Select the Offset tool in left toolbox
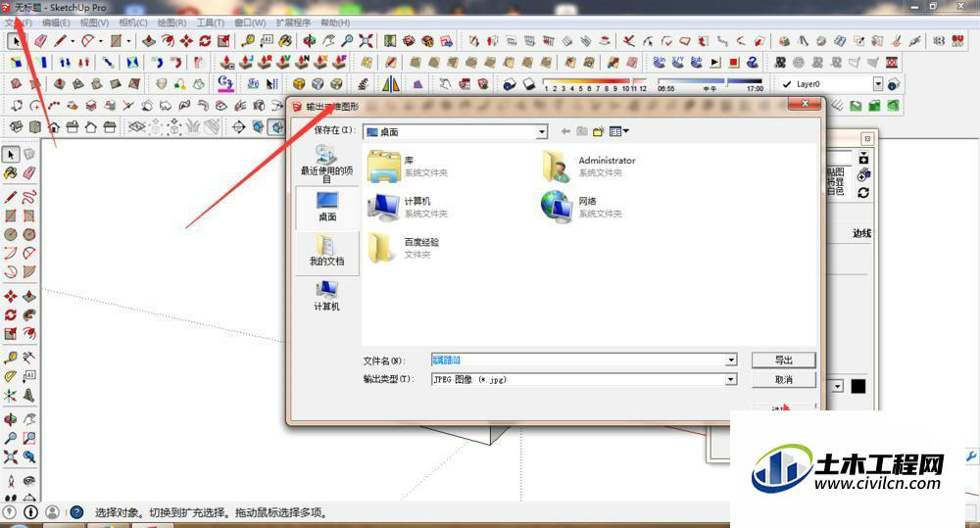The width and height of the screenshot is (980, 528). coord(29,334)
